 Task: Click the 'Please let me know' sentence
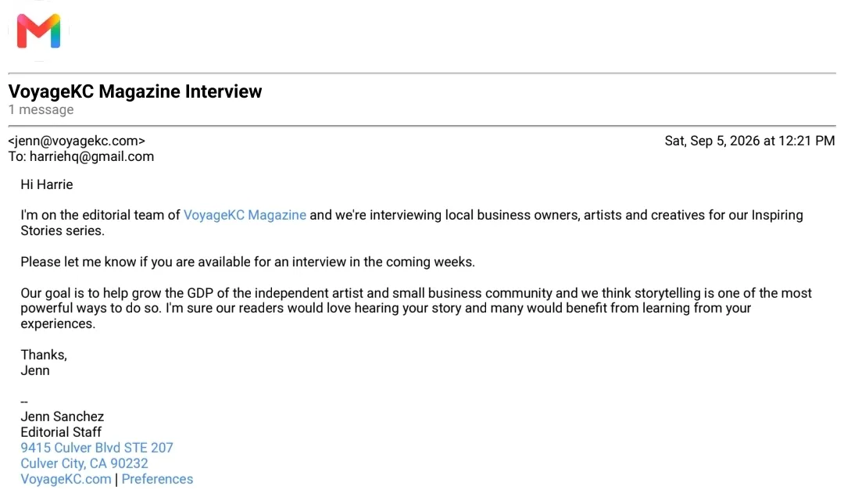[x=248, y=263]
